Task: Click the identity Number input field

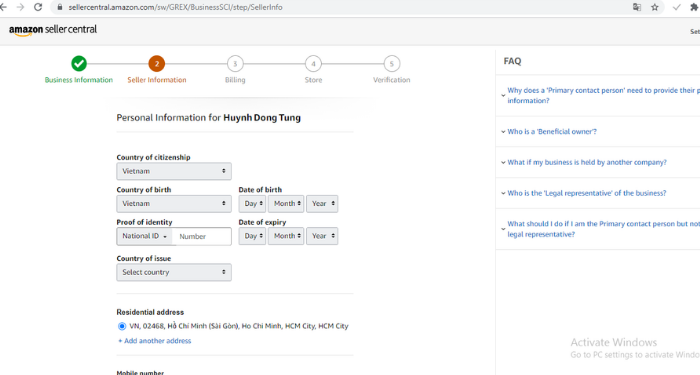Action: (x=202, y=237)
